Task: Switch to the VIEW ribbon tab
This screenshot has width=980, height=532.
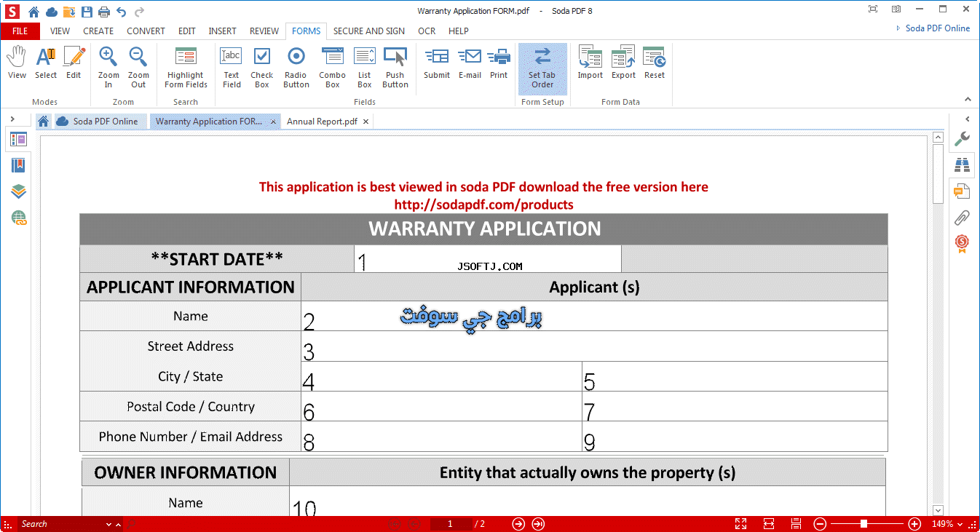Action: [60, 31]
